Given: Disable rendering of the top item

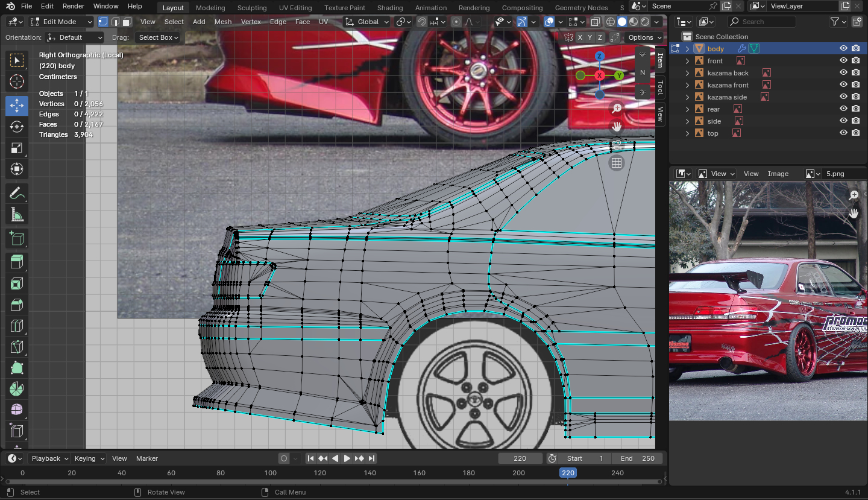Looking at the screenshot, I should [x=856, y=133].
